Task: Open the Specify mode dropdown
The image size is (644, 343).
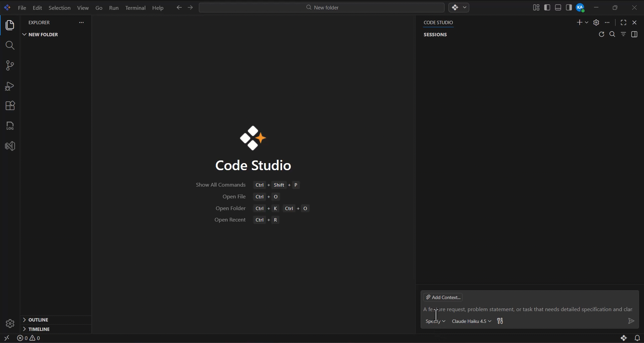Action: 435,321
